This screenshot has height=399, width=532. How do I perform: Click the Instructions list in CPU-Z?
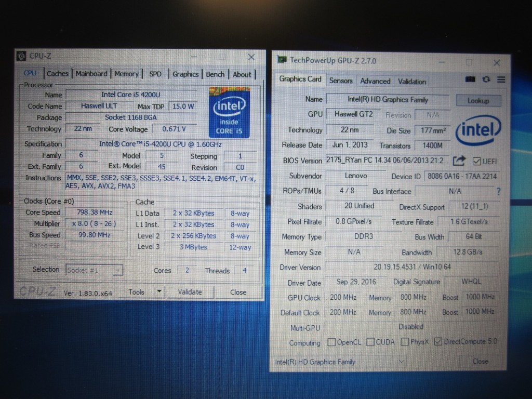tap(161, 182)
